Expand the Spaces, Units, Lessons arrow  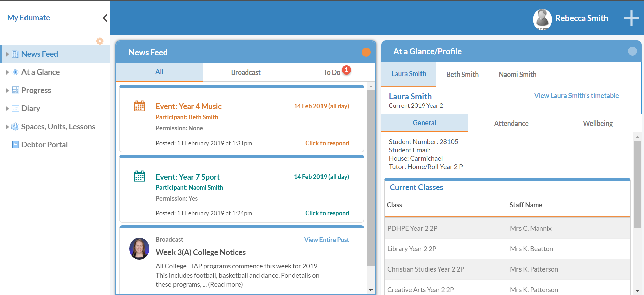coord(7,127)
